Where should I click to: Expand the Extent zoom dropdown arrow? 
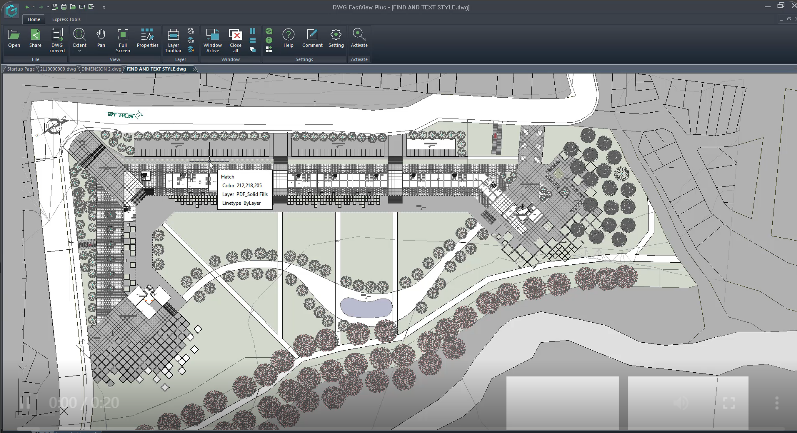coord(79,51)
